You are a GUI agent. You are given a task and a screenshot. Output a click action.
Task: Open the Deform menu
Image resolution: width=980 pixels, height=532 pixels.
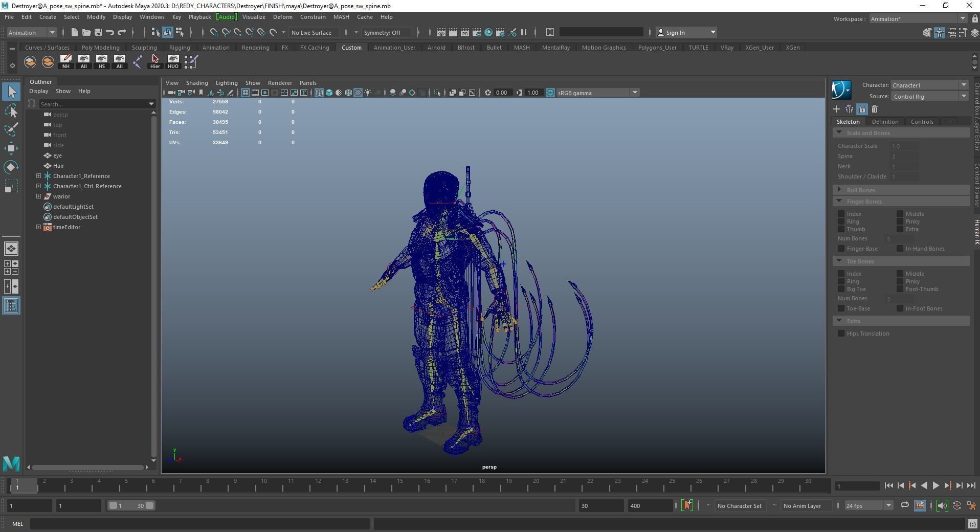[282, 17]
